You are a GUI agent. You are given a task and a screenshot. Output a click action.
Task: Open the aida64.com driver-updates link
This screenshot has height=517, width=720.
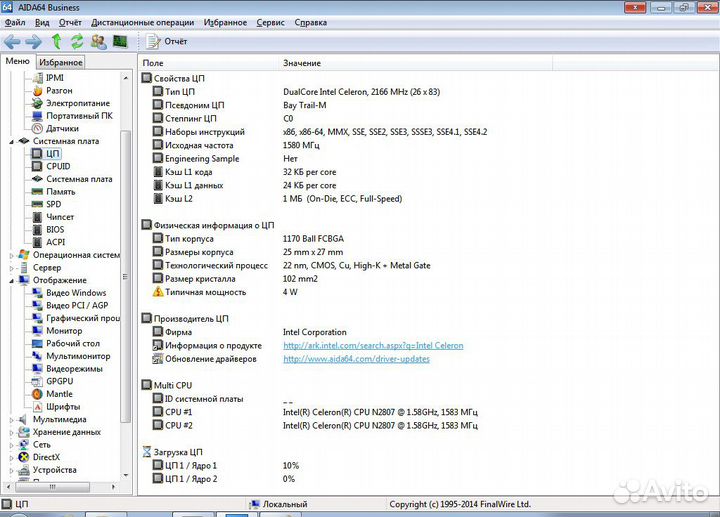356,359
